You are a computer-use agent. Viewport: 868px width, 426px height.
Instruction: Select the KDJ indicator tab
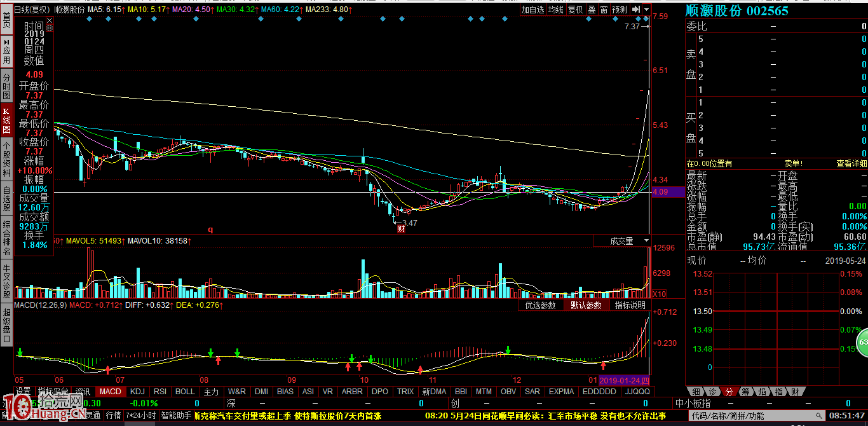[138, 391]
